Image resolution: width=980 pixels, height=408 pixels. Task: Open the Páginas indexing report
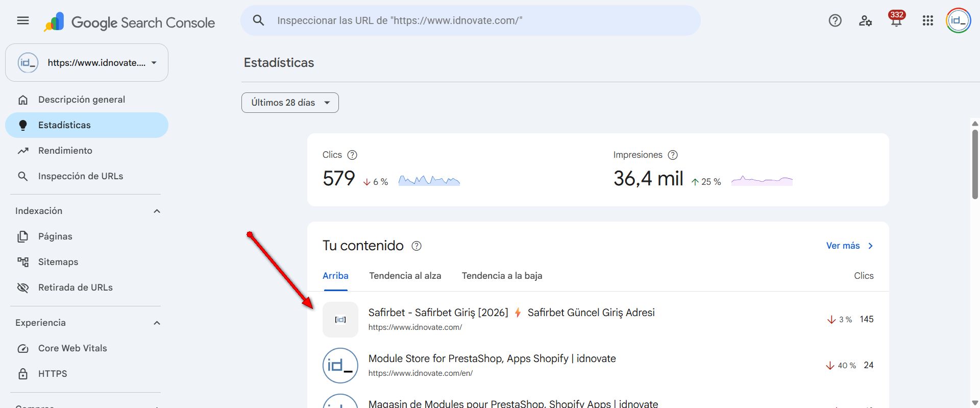pyautogui.click(x=87, y=237)
